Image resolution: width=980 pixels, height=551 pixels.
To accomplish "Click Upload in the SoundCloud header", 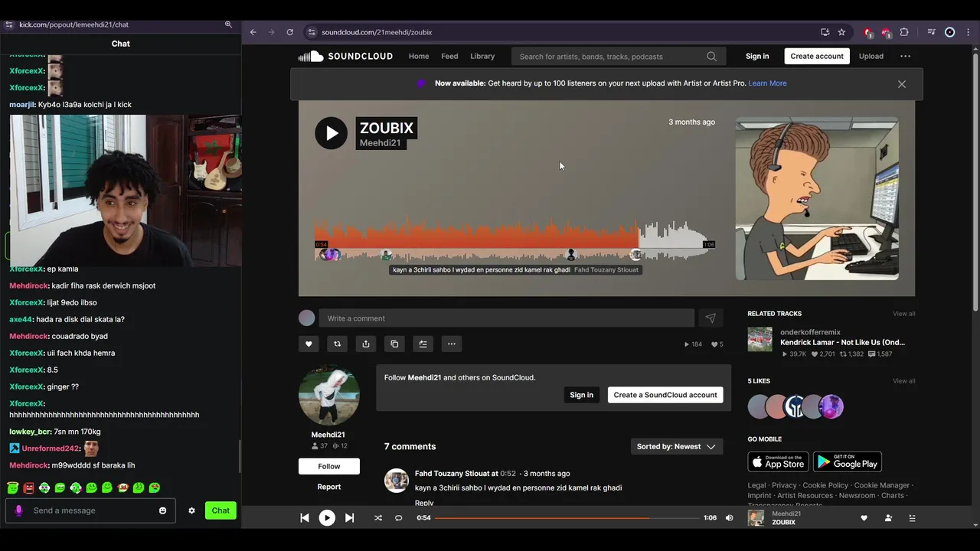I will (x=871, y=56).
